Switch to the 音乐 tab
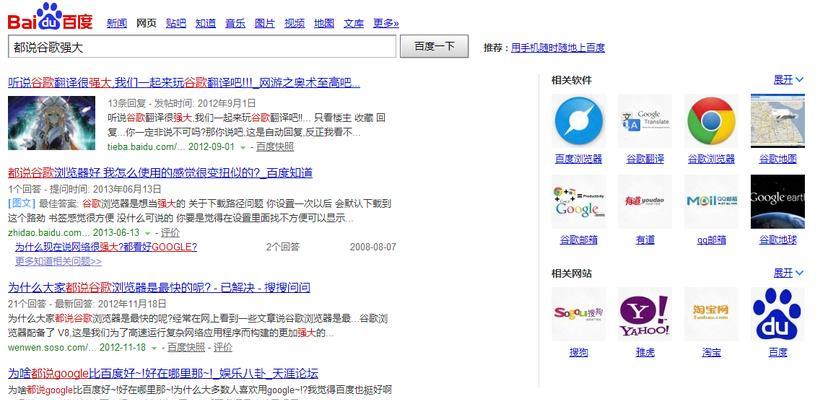This screenshot has height=400, width=828. point(235,23)
